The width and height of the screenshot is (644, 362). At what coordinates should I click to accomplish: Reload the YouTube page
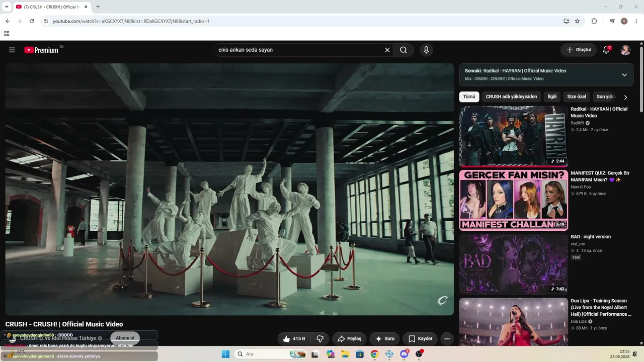click(x=32, y=21)
